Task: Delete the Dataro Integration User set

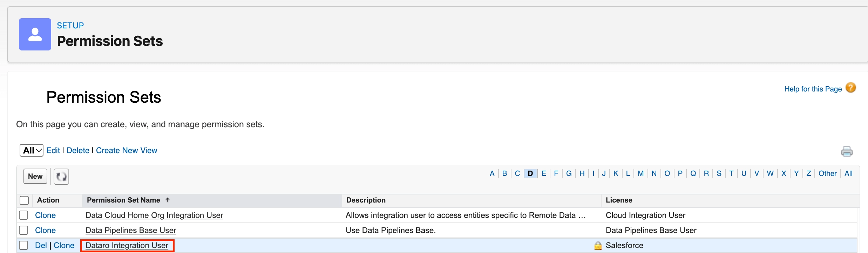Action: click(x=41, y=245)
